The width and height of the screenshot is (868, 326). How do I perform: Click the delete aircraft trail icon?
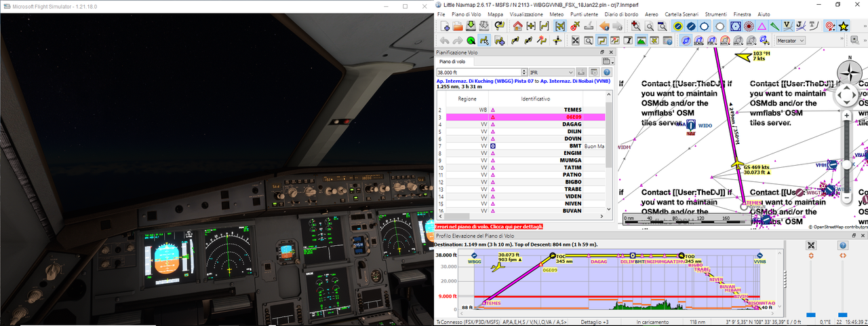point(575,26)
